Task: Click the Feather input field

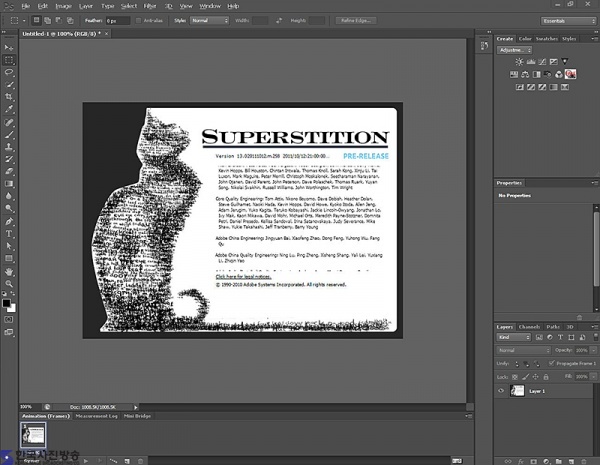Action: (x=117, y=21)
